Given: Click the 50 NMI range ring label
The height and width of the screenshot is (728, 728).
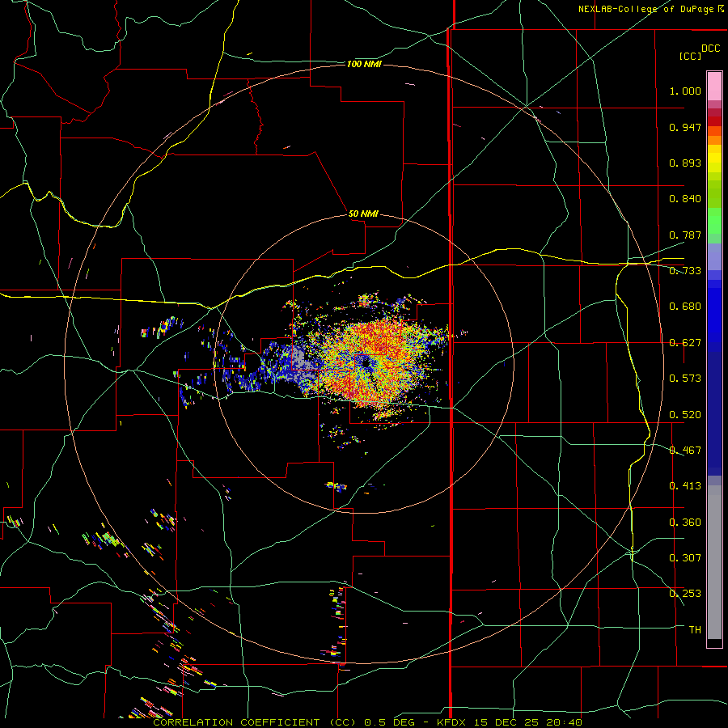Looking at the screenshot, I should point(363,214).
